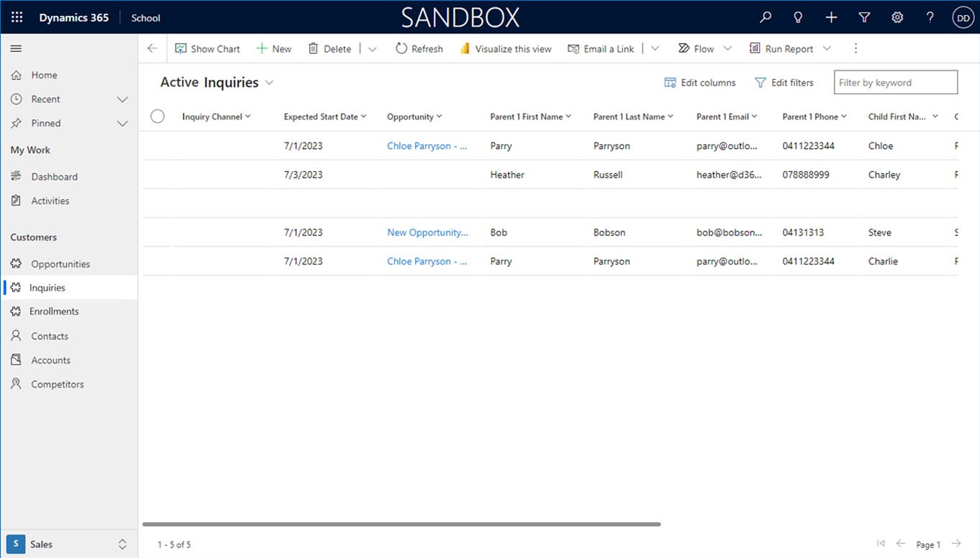980x558 pixels.
Task: Click the Refresh toolbar button
Action: click(419, 49)
